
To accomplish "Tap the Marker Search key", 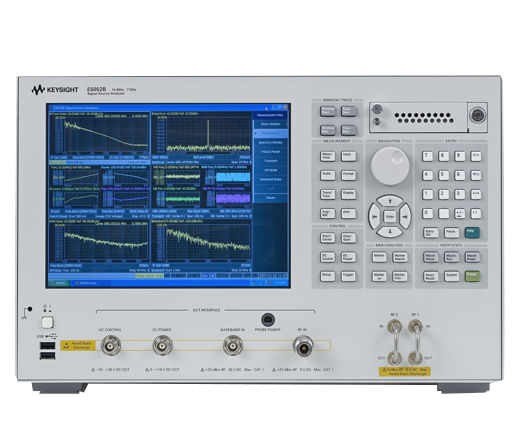I will (400, 257).
